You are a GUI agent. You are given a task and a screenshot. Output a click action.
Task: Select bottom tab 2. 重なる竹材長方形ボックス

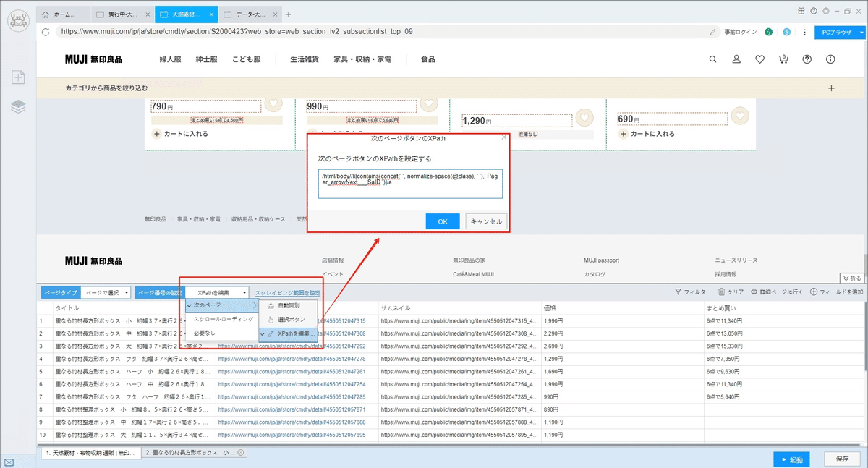click(194, 453)
